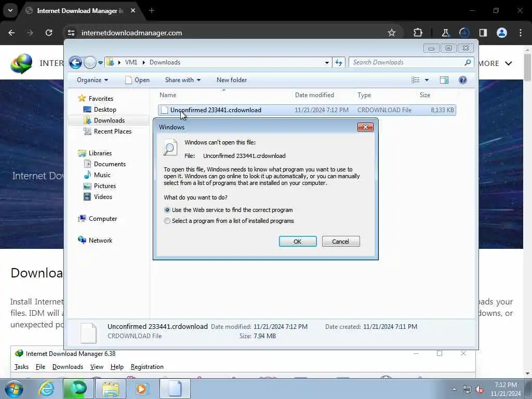Select Downloads in the navigation pane

[x=109, y=121]
